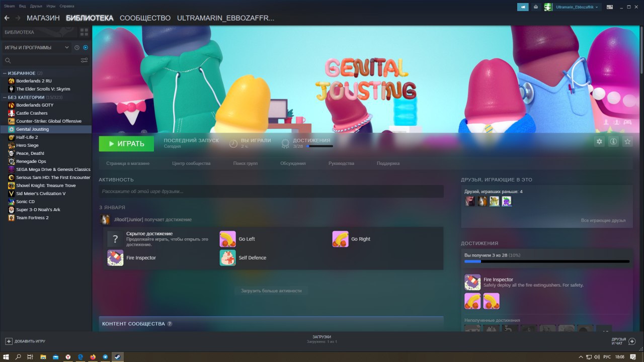The height and width of the screenshot is (362, 644).
Task: Open Steam menu
Action: coord(10,6)
